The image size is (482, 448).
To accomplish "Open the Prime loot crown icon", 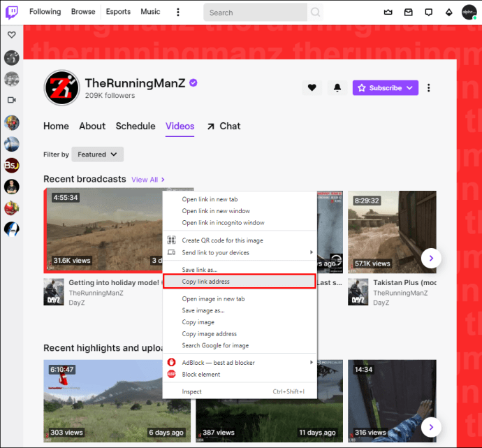I will (388, 13).
